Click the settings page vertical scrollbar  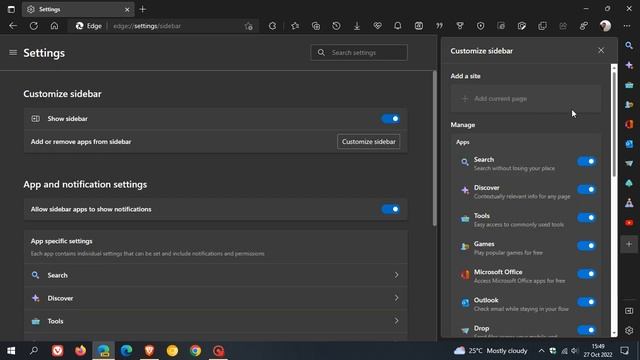point(435,149)
